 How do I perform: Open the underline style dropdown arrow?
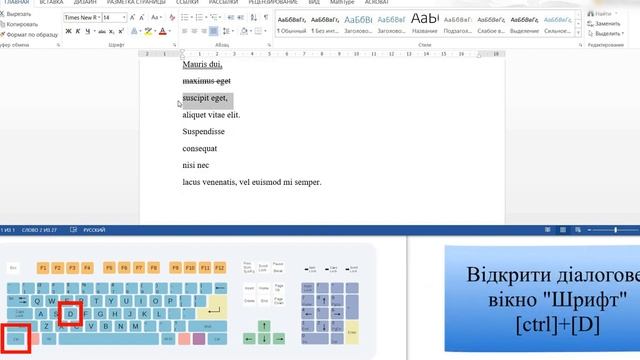click(94, 31)
